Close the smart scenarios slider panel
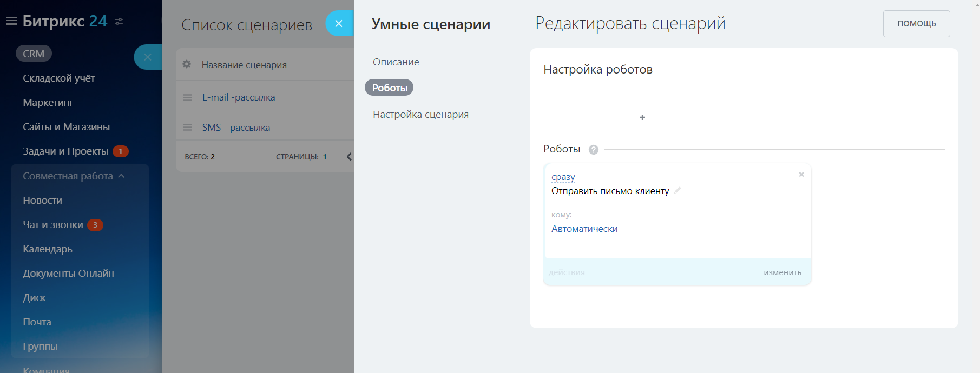Image resolution: width=980 pixels, height=373 pixels. pos(339,24)
